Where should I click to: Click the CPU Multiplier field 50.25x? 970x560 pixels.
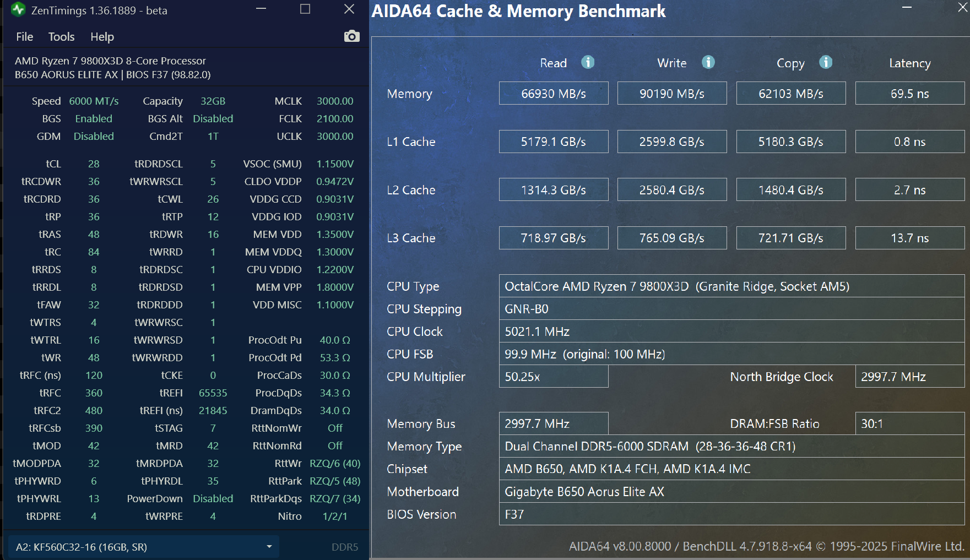554,377
